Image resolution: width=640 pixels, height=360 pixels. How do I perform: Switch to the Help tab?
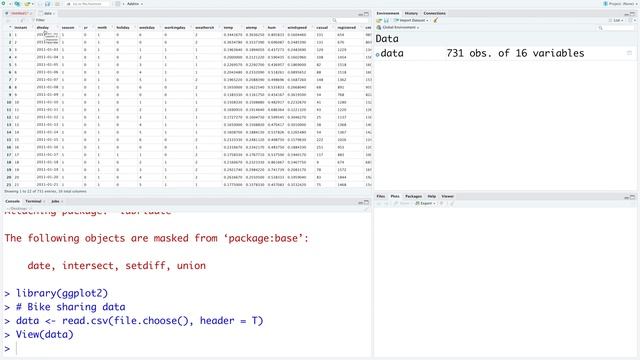pyautogui.click(x=432, y=196)
